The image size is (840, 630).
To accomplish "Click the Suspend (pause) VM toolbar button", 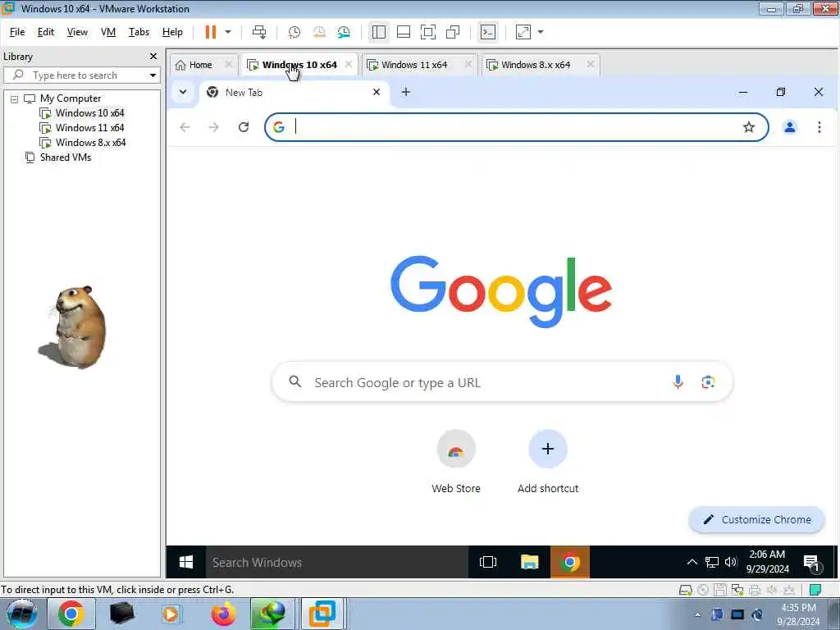I will (211, 32).
